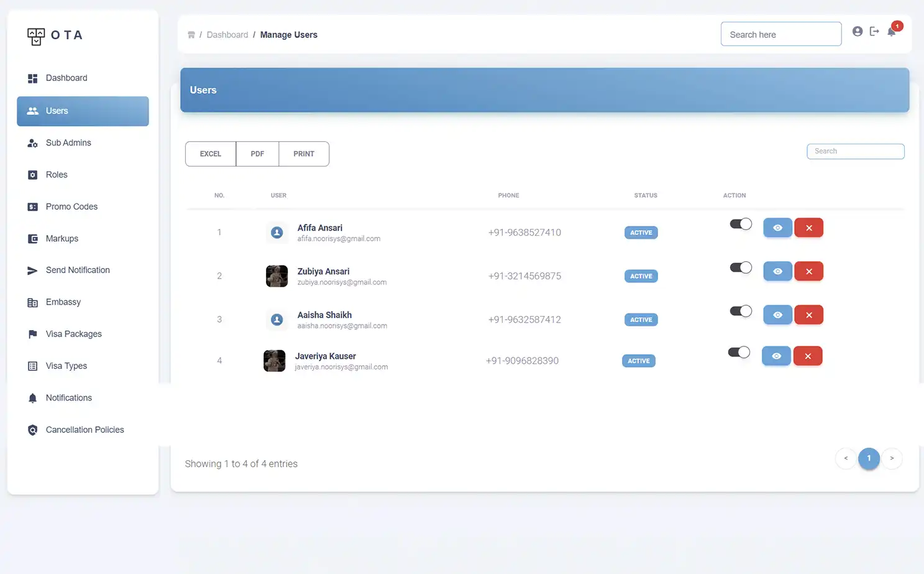View Afifa Ansari's details with eye icon
Screen dimensions: 924x574
click(x=777, y=228)
